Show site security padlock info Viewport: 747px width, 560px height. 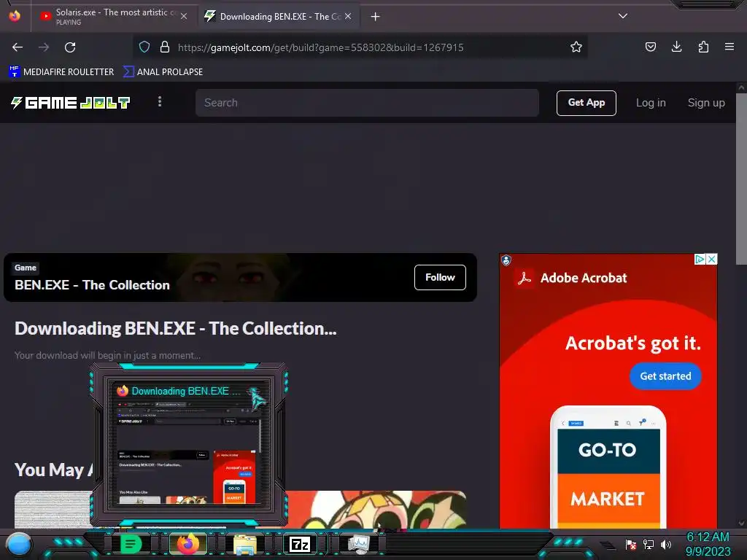click(x=165, y=47)
